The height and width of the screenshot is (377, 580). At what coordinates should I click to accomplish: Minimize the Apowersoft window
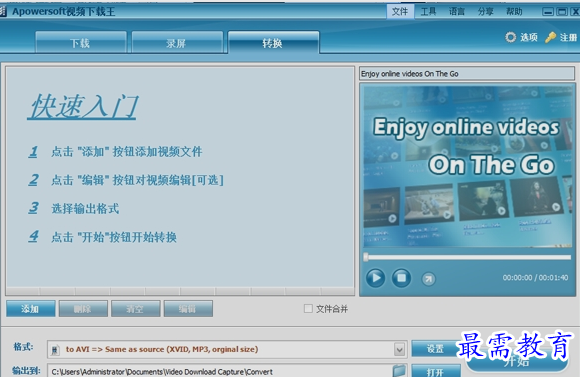(x=548, y=12)
